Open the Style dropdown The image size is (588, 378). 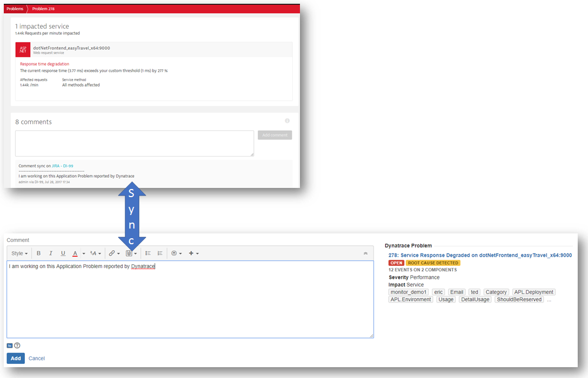click(x=19, y=253)
